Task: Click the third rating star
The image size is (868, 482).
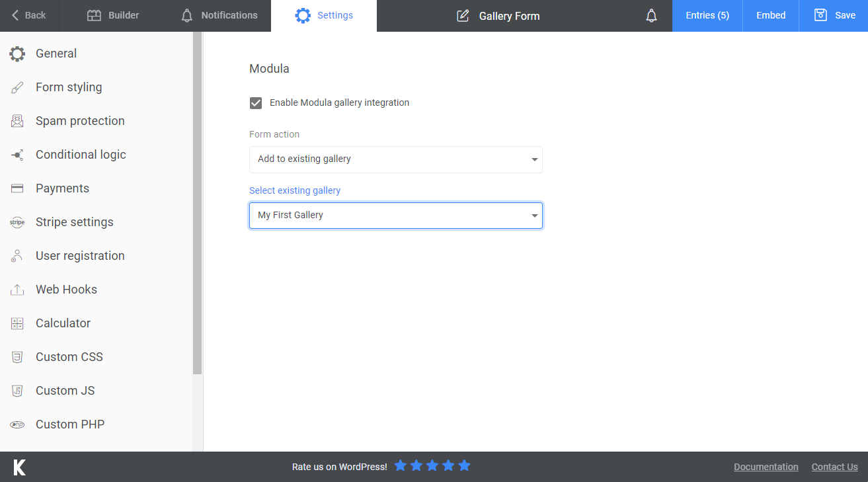Action: tap(432, 465)
